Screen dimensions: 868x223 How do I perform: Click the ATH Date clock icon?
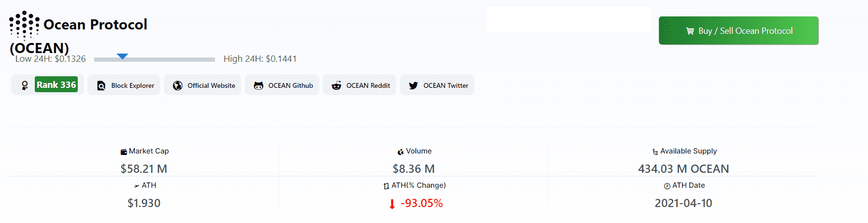(667, 186)
